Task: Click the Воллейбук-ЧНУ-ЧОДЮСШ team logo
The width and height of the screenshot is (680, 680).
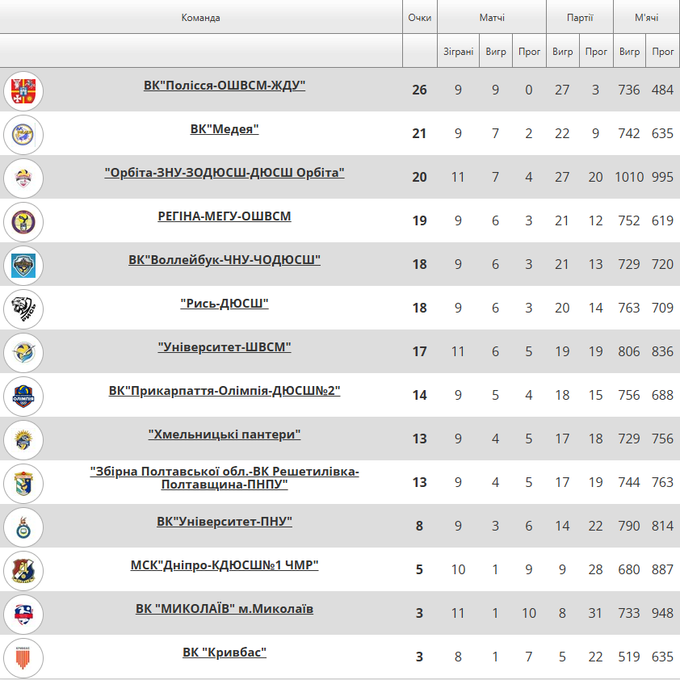Action: coord(22,265)
